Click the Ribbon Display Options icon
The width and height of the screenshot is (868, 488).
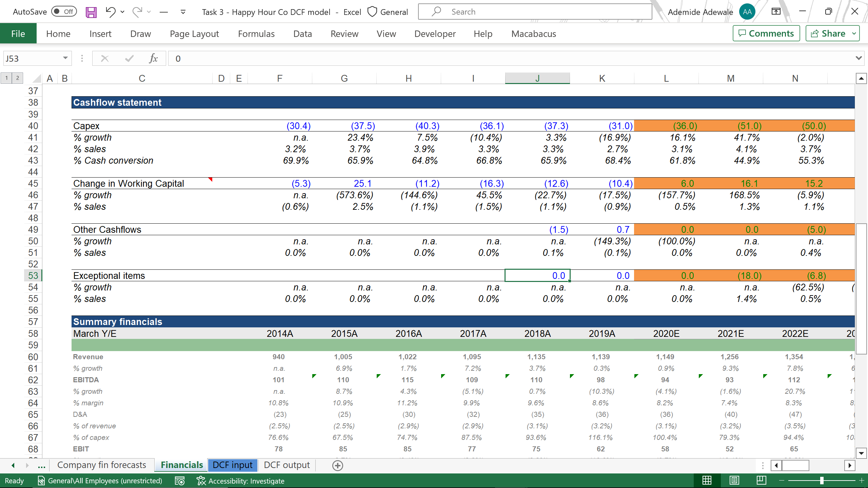[x=776, y=12]
